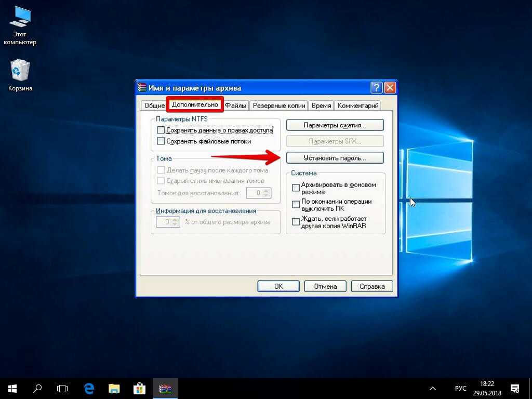532x399 pixels.
Task: Toggle 'Старый стиль именования томов'
Action: point(210,181)
